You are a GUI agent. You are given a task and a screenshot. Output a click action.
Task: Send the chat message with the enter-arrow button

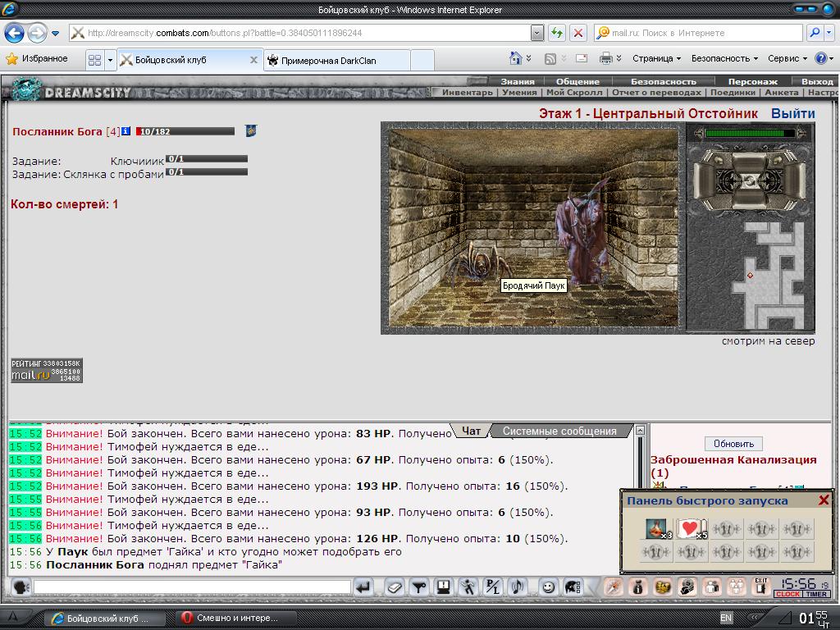363,587
